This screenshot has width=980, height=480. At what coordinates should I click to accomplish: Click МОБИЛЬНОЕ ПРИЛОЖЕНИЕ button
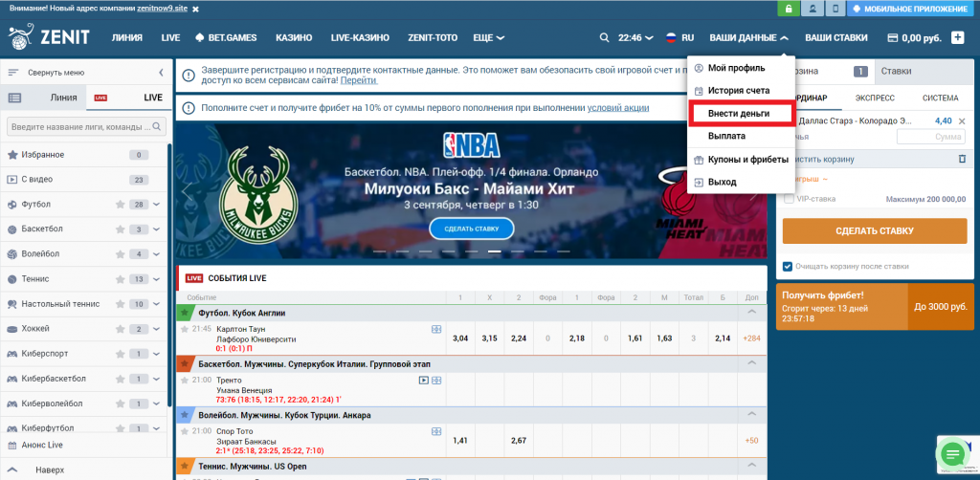(913, 9)
